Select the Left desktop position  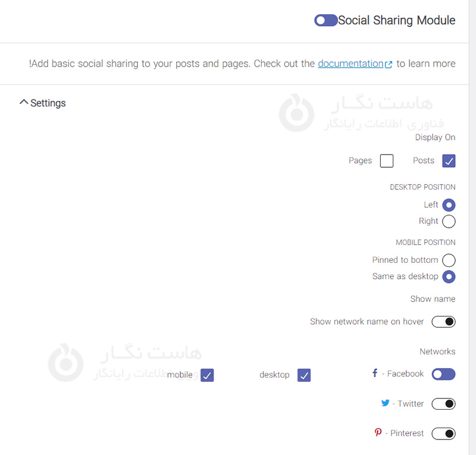pos(449,205)
